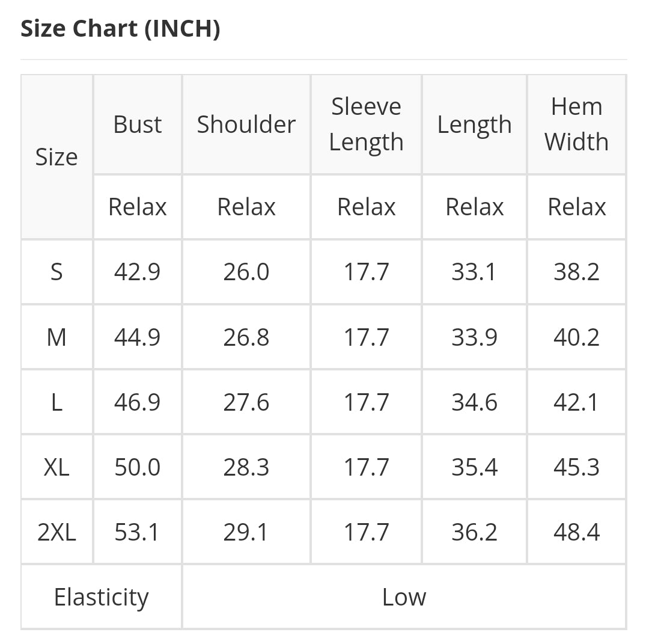Click shoulder value 26.8 for size M
This screenshot has width=649, height=644.
pos(246,337)
